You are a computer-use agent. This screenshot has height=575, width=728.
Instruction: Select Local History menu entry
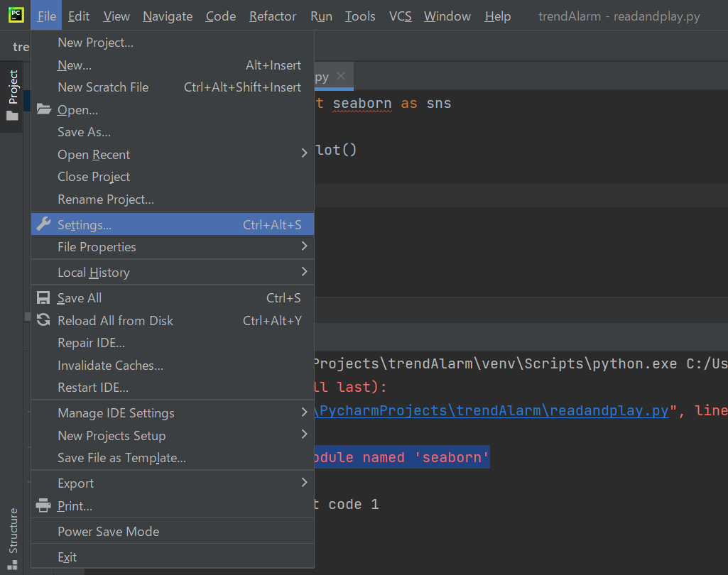click(173, 273)
